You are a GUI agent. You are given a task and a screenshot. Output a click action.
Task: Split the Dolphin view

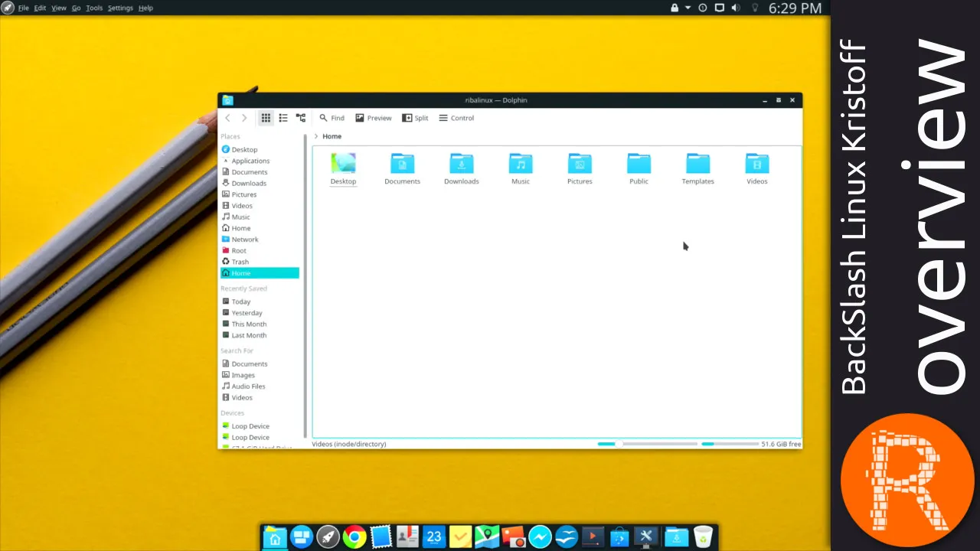pyautogui.click(x=415, y=118)
